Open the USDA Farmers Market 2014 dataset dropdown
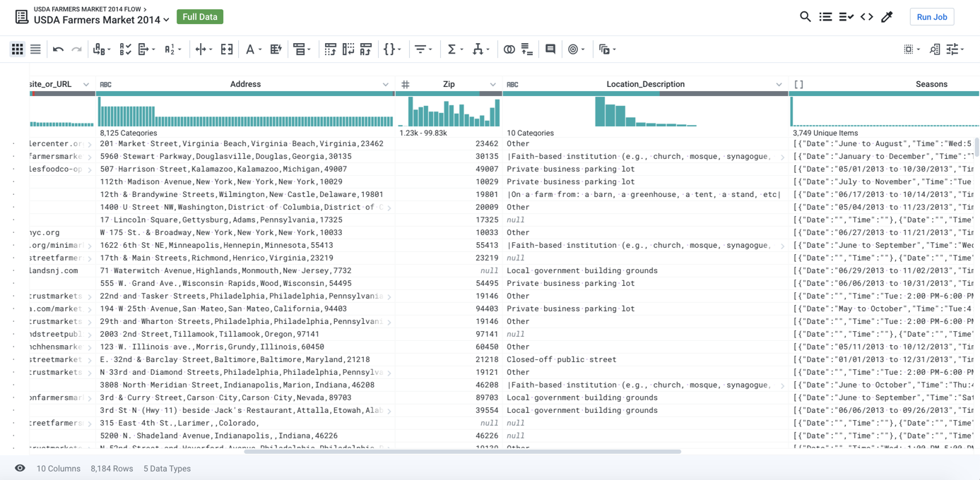 tap(165, 20)
